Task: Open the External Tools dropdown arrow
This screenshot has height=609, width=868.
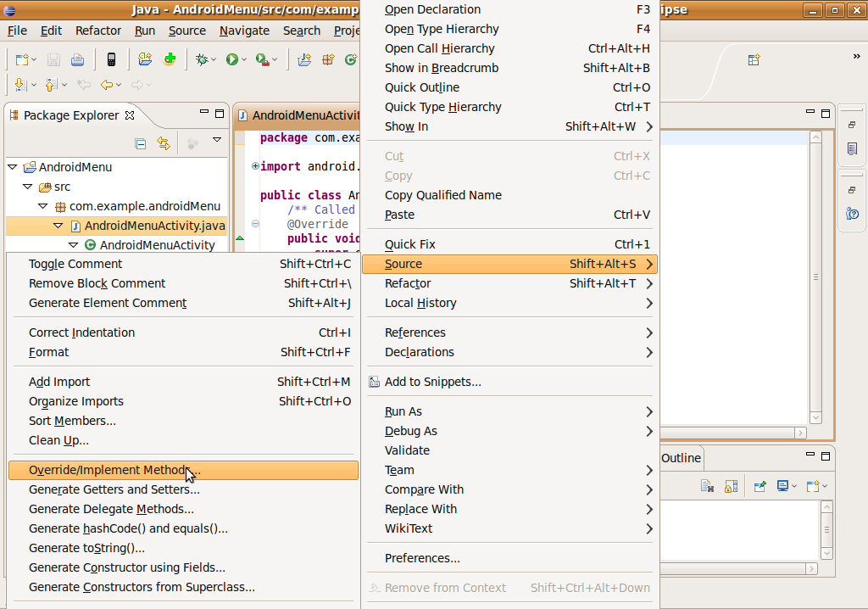Action: coord(275,60)
